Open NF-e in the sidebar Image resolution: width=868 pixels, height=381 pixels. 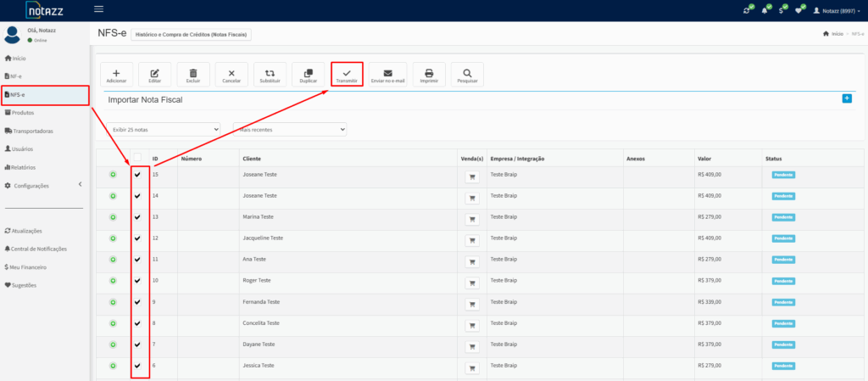tap(13, 76)
